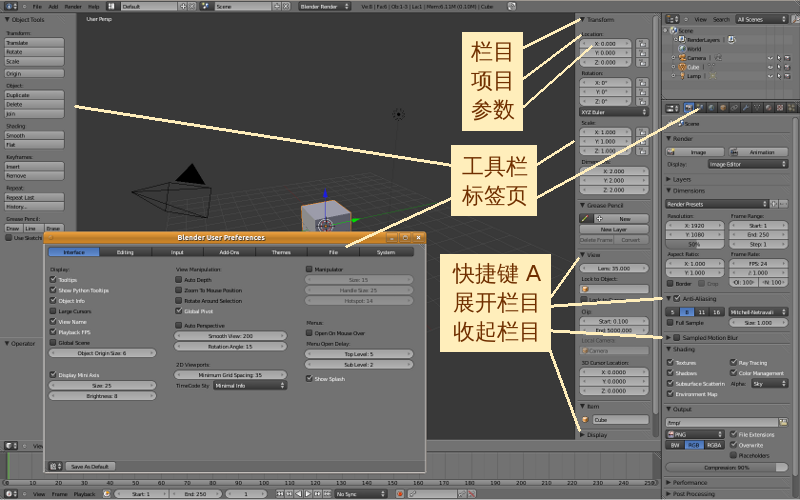Enable the Auto Depth checkbox
The height and width of the screenshot is (500, 800).
(x=179, y=280)
